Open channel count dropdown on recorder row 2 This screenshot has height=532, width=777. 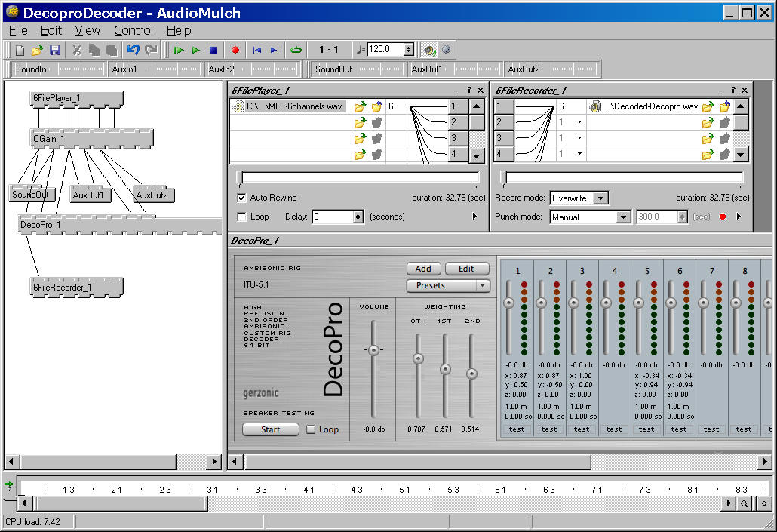(579, 122)
